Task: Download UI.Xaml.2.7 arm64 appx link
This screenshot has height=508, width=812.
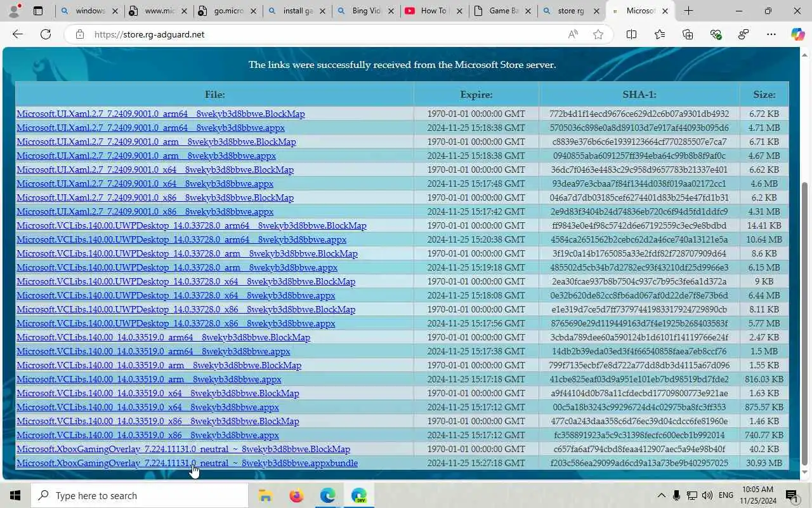Action: tap(150, 128)
